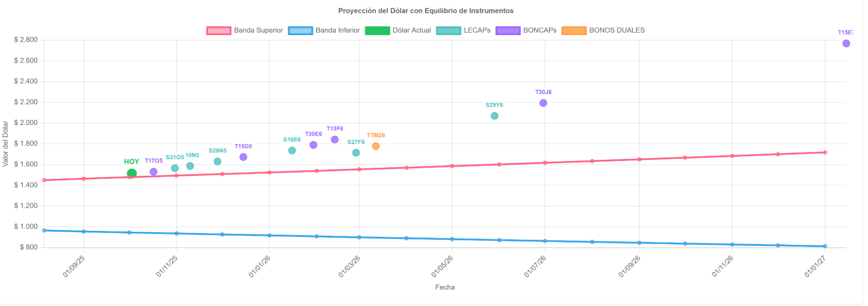Viewport: 868px width, 306px height.
Task: Toggle Banda Superior legend label
Action: pos(258,30)
